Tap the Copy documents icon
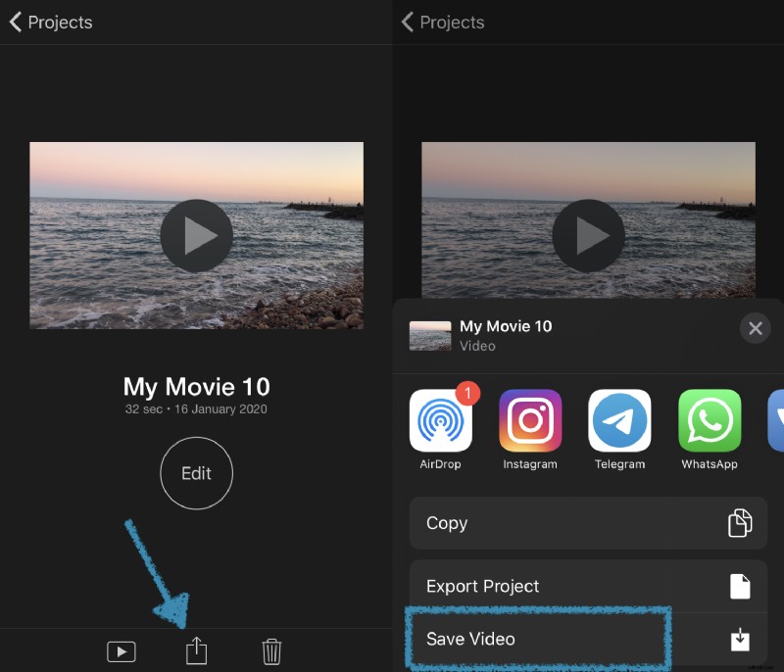 pyautogui.click(x=740, y=522)
